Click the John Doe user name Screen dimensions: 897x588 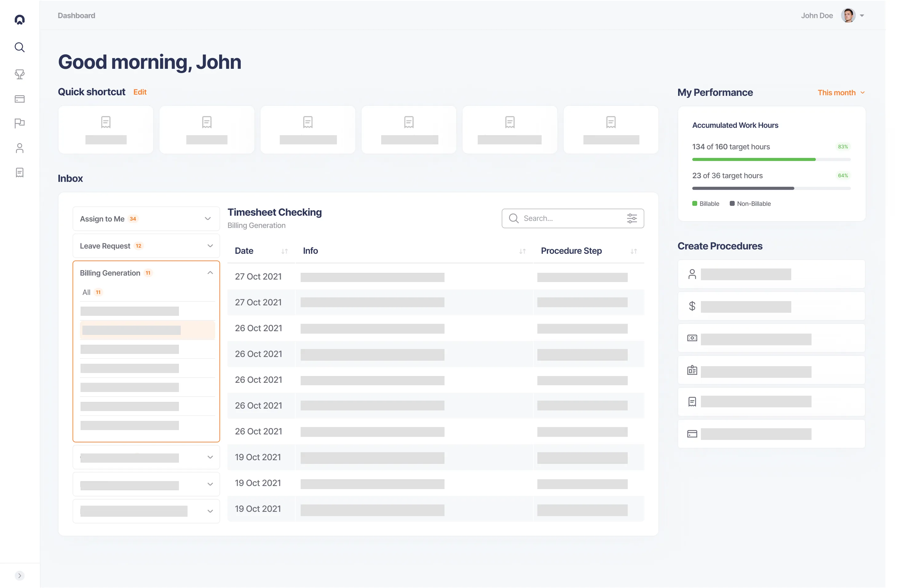(817, 15)
